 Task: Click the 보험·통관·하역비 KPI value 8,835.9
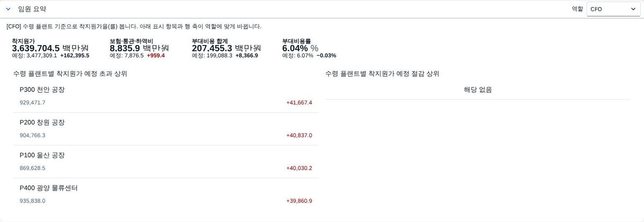[x=125, y=48]
